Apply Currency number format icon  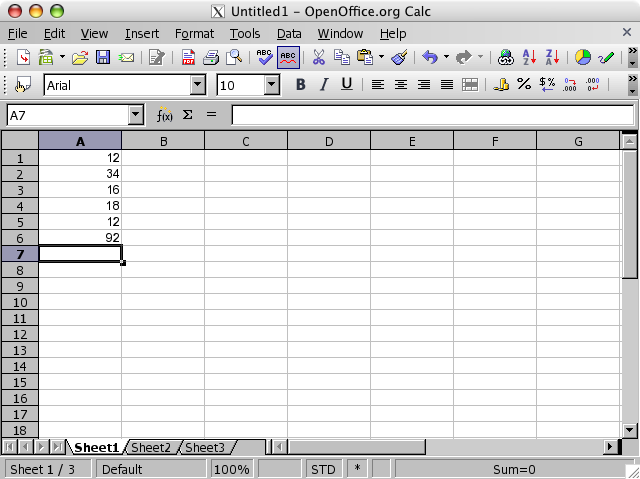tap(501, 84)
